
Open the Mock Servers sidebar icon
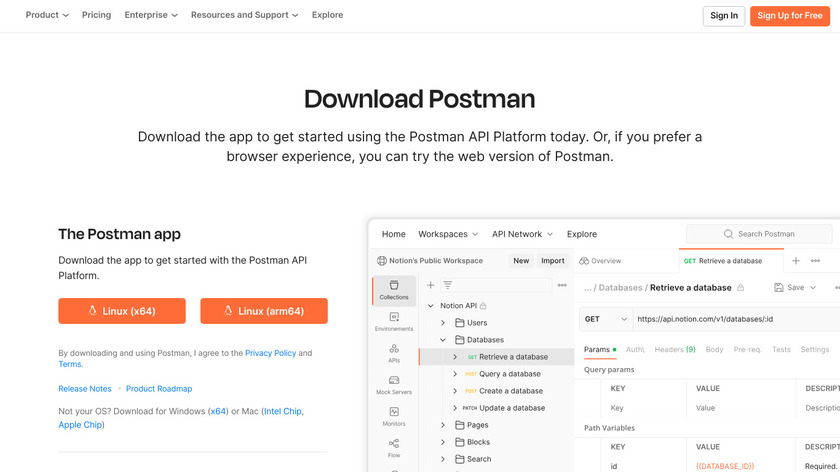click(394, 385)
